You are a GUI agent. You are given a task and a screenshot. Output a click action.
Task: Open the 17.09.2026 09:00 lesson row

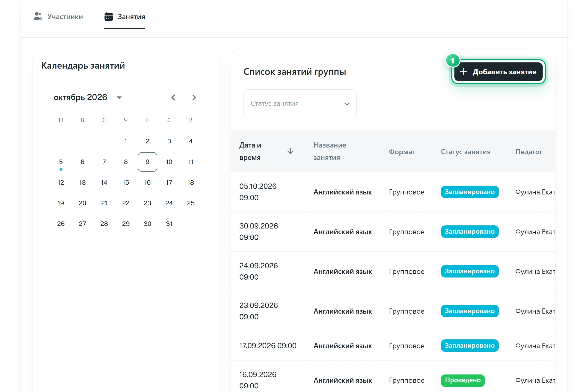393,346
